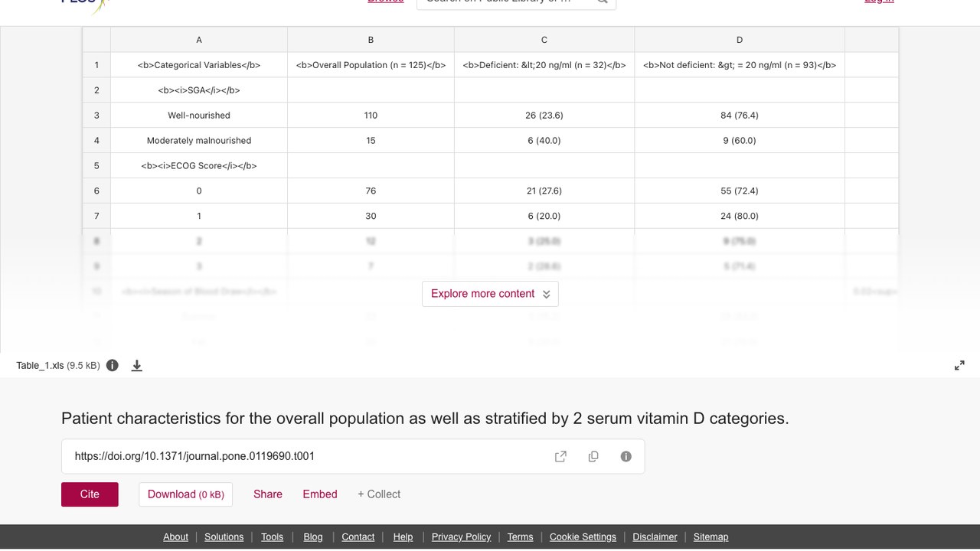The height and width of the screenshot is (551, 980).
Task: Add this item with + Collect
Action: pos(379,494)
